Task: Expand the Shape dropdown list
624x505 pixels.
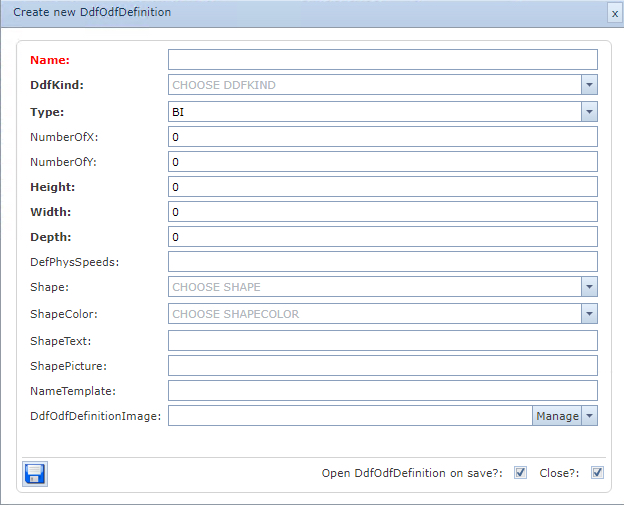Action: 590,287
